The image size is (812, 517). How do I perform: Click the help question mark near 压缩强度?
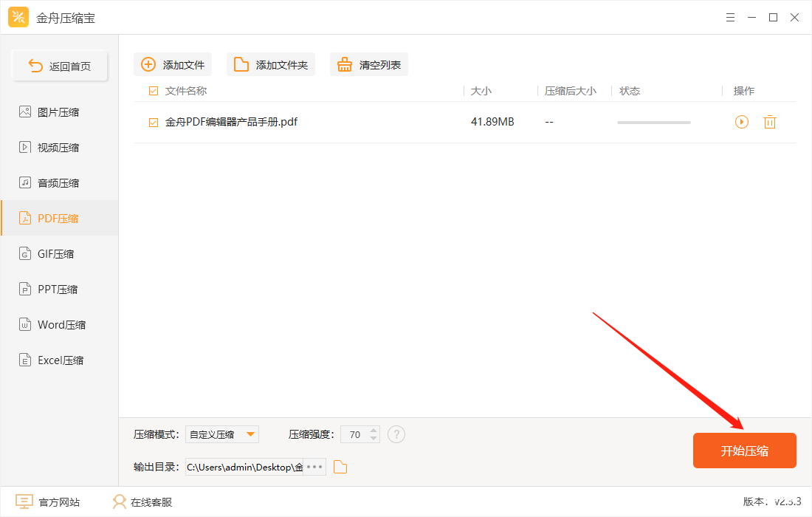(396, 434)
